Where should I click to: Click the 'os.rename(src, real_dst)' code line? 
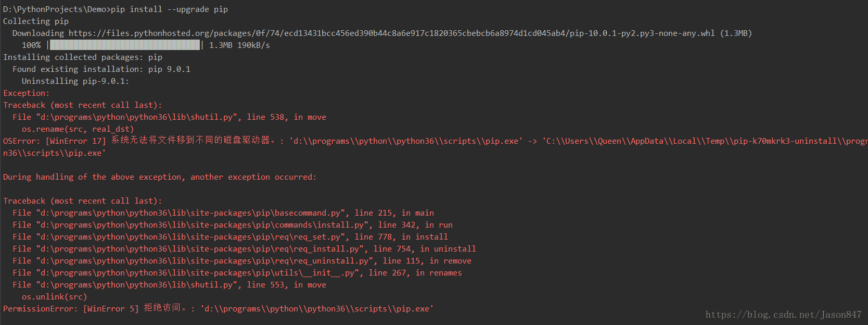pos(78,129)
